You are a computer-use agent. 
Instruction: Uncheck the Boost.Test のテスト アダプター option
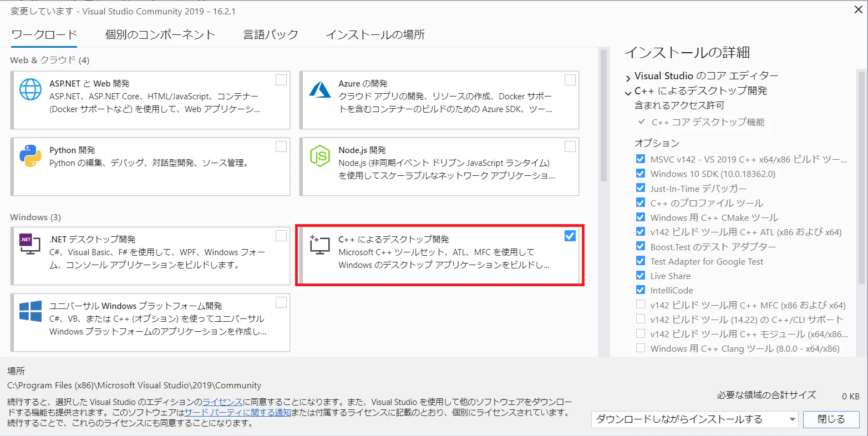[641, 246]
